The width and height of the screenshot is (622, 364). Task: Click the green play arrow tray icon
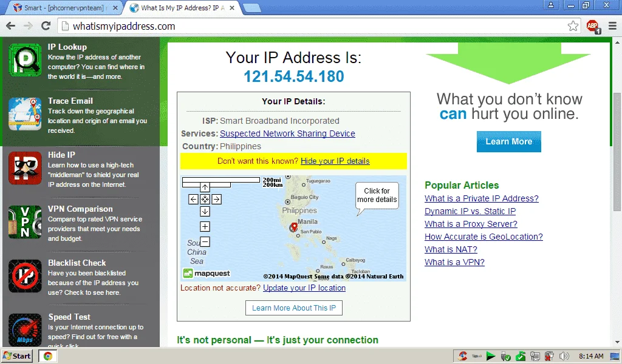[x=491, y=356]
